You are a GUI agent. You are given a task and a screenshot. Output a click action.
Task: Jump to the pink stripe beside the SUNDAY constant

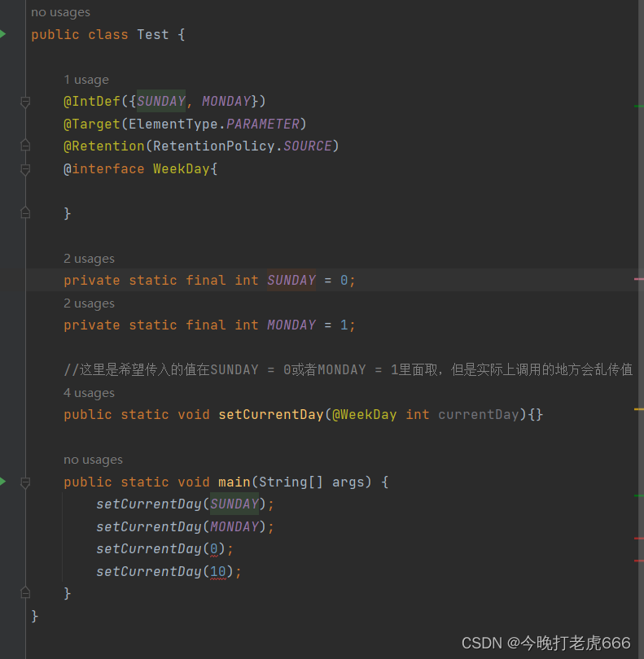pyautogui.click(x=638, y=278)
